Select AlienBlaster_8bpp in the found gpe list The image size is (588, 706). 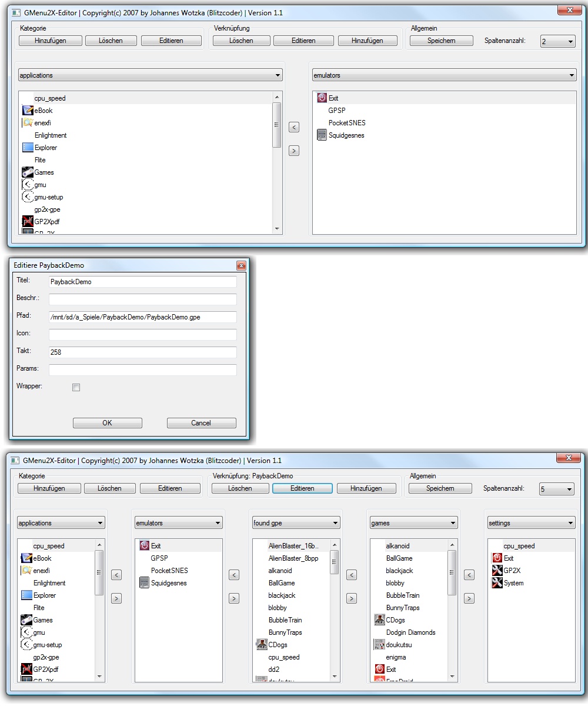click(x=293, y=558)
